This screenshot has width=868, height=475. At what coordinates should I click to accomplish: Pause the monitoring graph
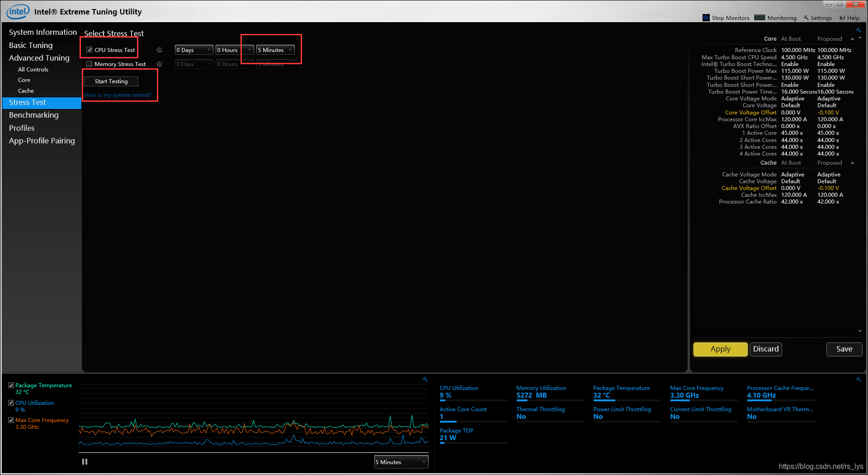(x=85, y=461)
